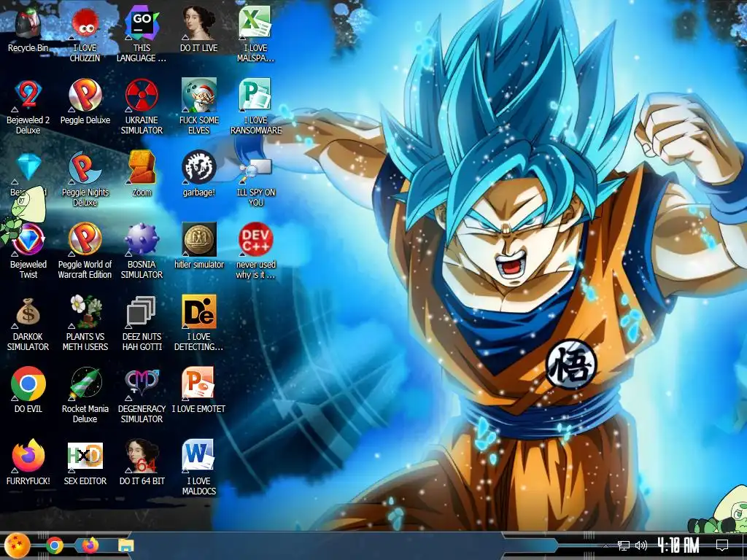Open the Firefox shortcut on the desktop
The image size is (747, 560).
28,456
